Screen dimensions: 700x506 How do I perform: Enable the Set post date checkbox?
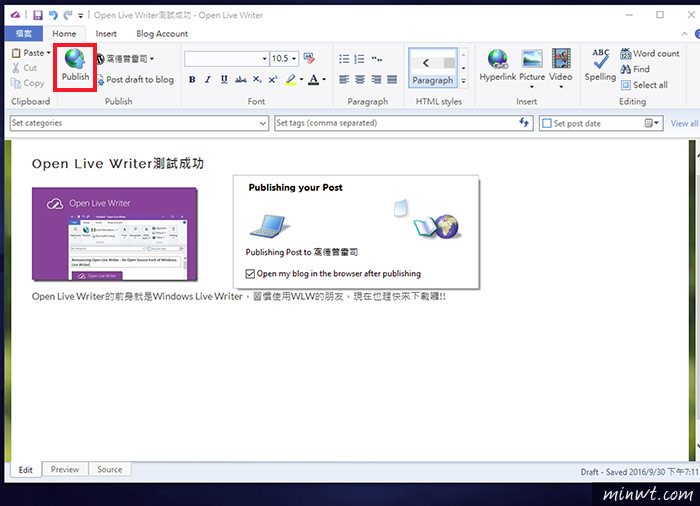[547, 123]
